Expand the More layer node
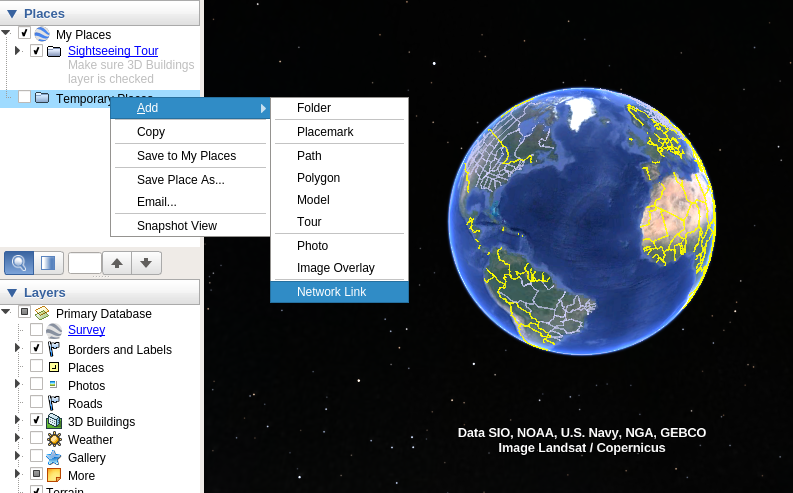 (x=18, y=474)
